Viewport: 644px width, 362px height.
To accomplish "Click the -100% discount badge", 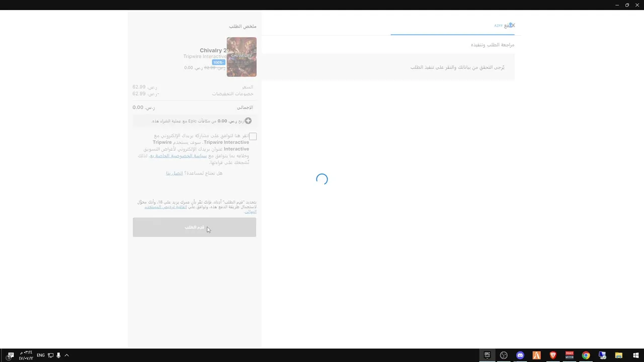I will 218,62.
